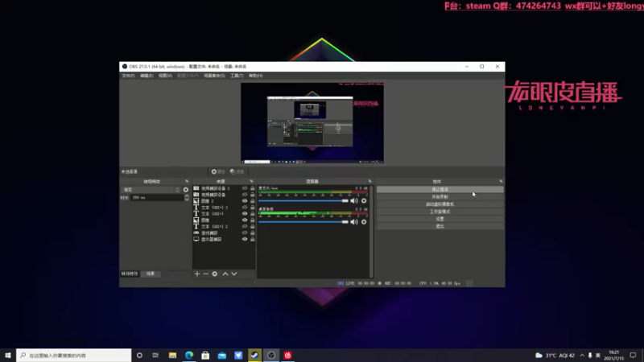
Task: Toggle visibility of 文本 (GDI+) 3
Action: (245, 208)
